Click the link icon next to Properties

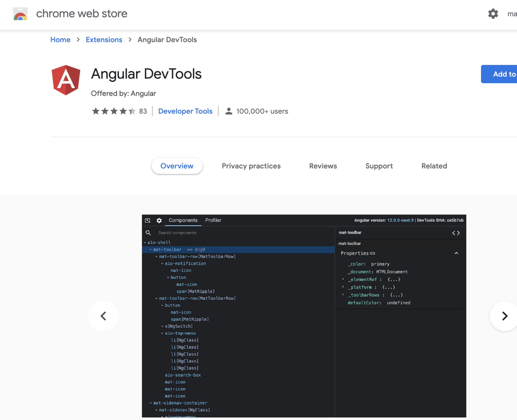point(372,253)
